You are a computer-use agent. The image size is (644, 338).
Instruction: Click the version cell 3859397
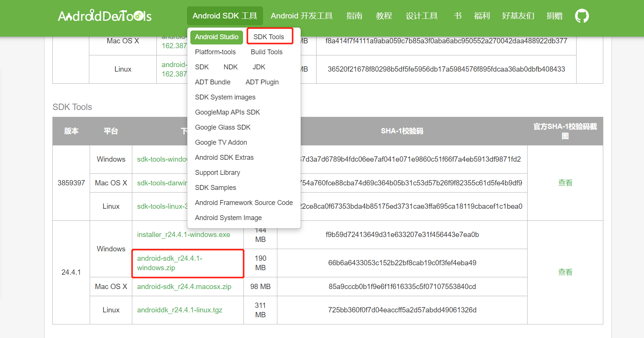(x=71, y=183)
